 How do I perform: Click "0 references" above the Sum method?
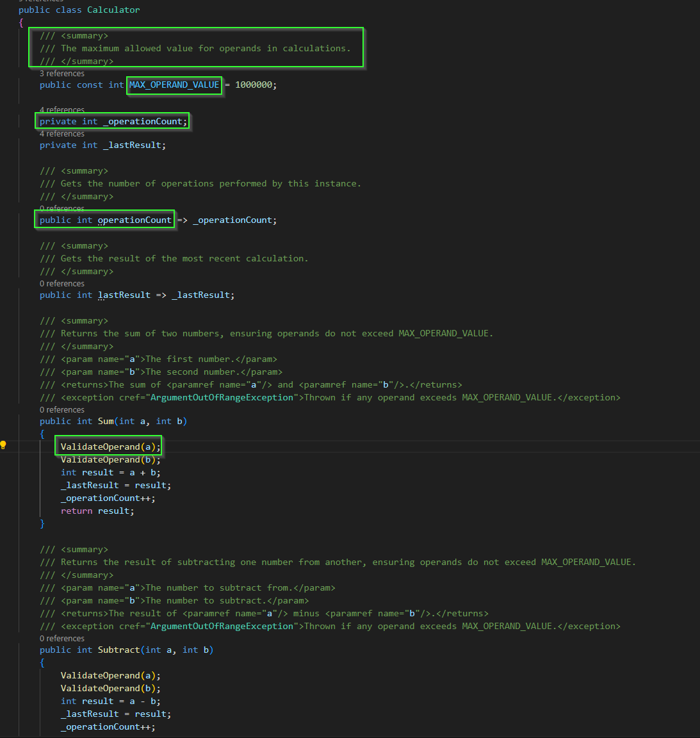click(61, 409)
